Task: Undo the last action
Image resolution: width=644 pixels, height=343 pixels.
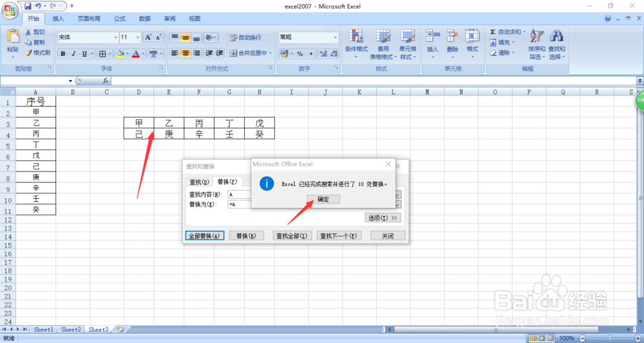Action: point(38,6)
